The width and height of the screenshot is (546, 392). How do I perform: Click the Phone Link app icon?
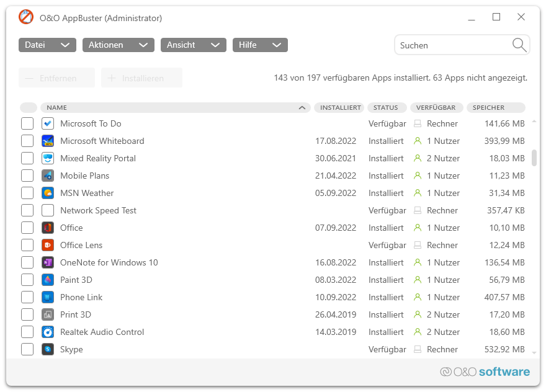48,297
